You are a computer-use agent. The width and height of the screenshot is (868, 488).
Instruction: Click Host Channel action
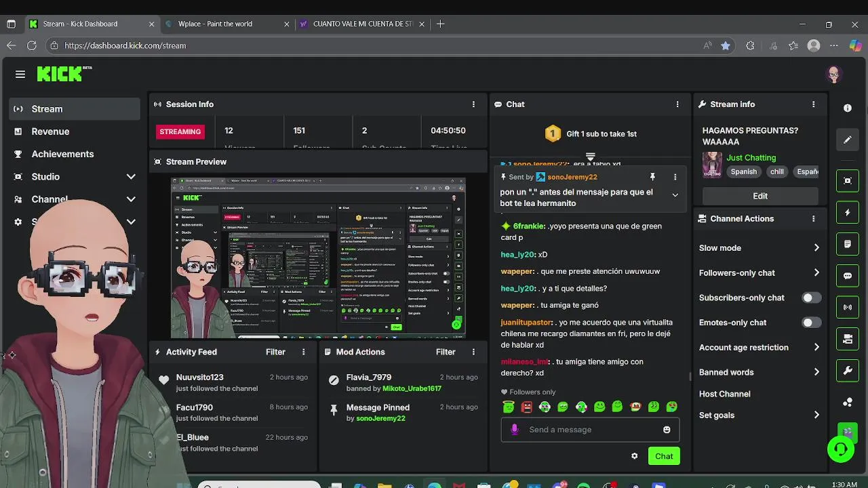pos(724,394)
